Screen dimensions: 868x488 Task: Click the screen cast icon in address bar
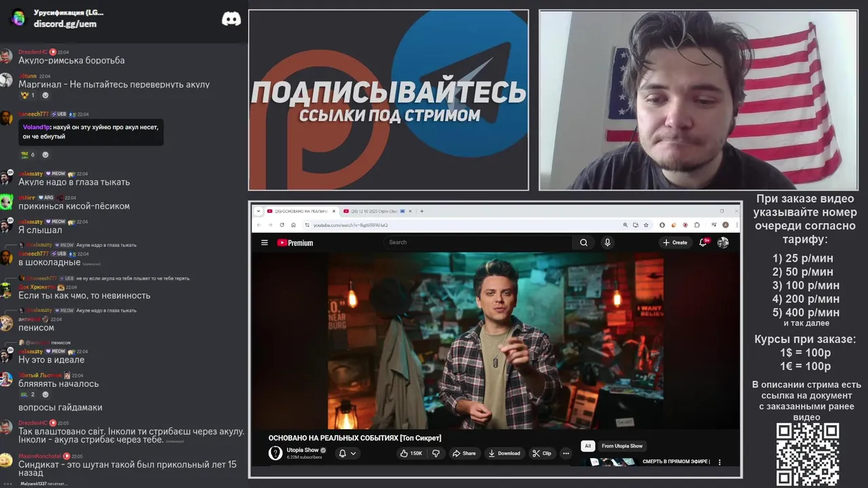pos(635,225)
